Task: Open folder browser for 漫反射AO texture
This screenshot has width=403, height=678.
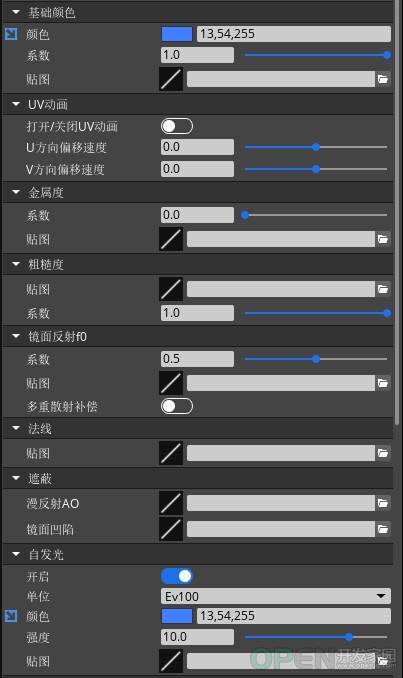Action: pos(383,503)
